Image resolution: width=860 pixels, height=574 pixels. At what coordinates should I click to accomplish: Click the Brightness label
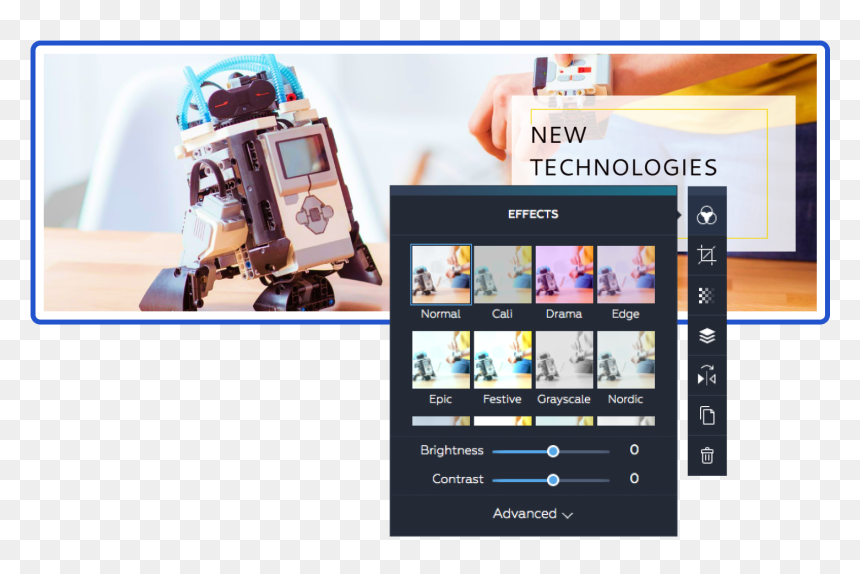click(452, 451)
